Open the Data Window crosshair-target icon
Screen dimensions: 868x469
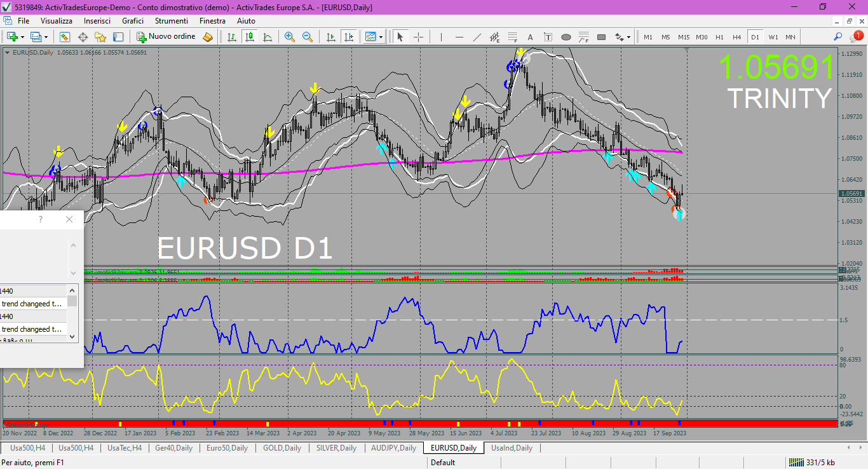coord(83,37)
